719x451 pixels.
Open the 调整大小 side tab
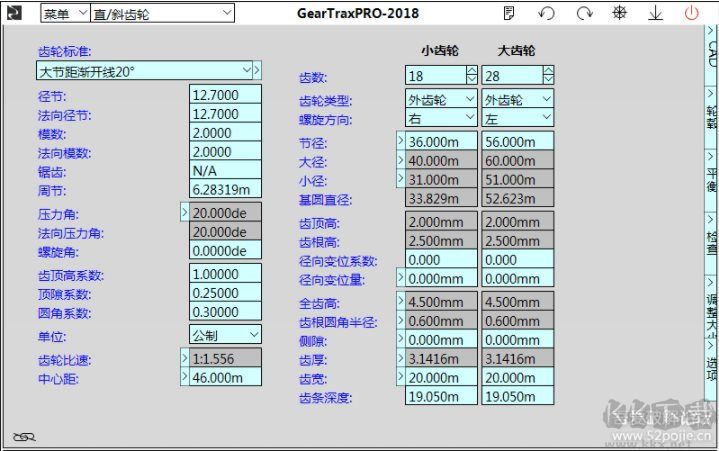coord(711,306)
